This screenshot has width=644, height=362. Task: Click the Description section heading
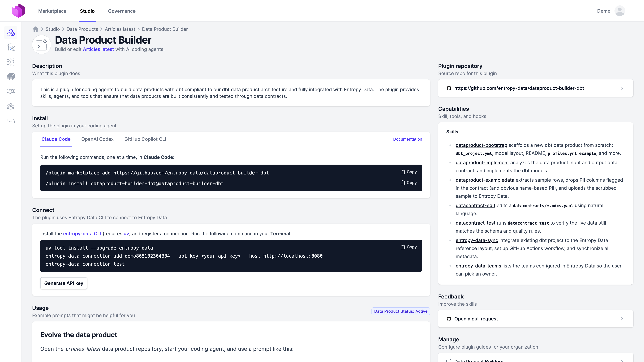click(47, 66)
